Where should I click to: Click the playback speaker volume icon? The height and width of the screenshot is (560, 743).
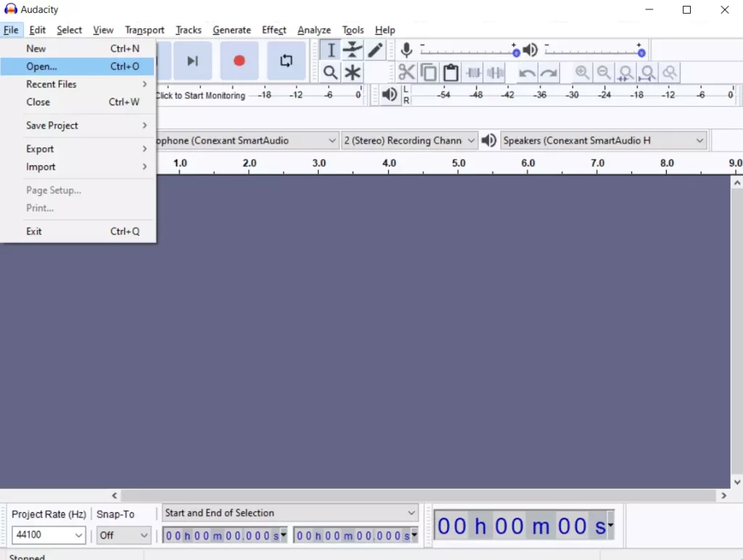(x=530, y=50)
